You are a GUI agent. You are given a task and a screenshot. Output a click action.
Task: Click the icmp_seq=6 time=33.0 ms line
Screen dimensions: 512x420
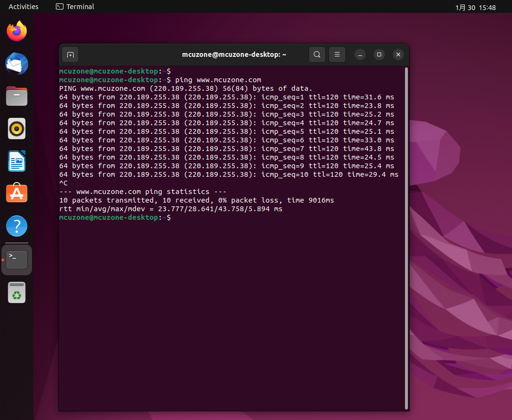click(226, 140)
